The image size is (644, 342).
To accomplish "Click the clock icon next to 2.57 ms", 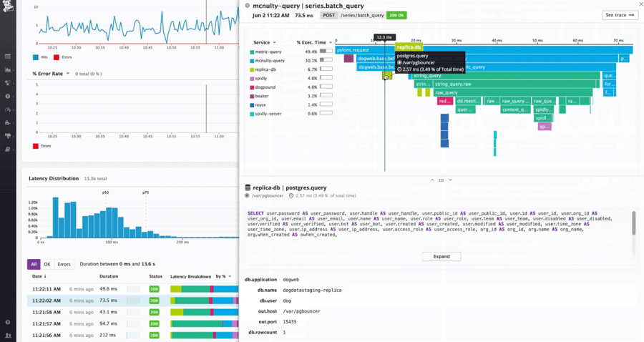I will click(x=291, y=196).
